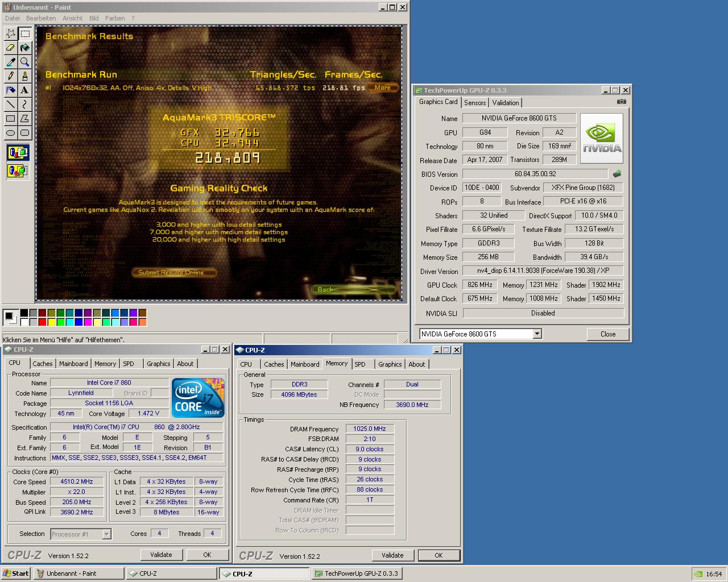Open About tab in CPU-Z window showing Processor info
Viewport: 728px width, 582px height.
(185, 364)
